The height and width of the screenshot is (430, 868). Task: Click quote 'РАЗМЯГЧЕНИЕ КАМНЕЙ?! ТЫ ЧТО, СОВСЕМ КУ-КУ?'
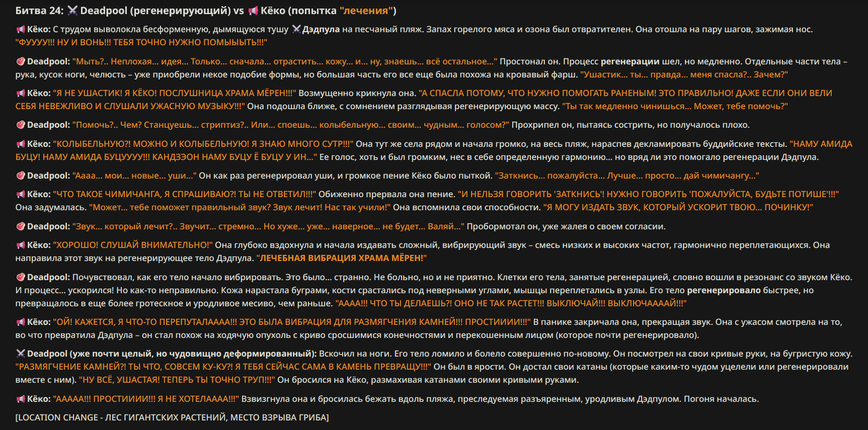[x=223, y=367]
